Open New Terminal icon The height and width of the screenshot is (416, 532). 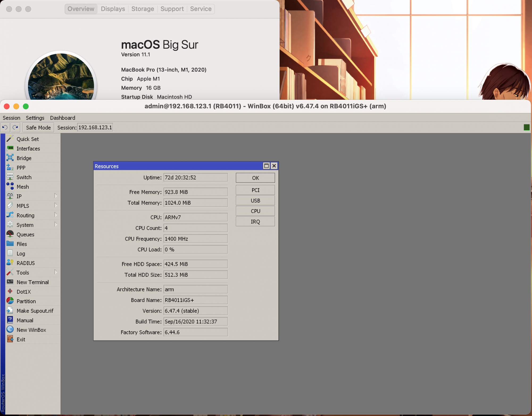(x=10, y=282)
